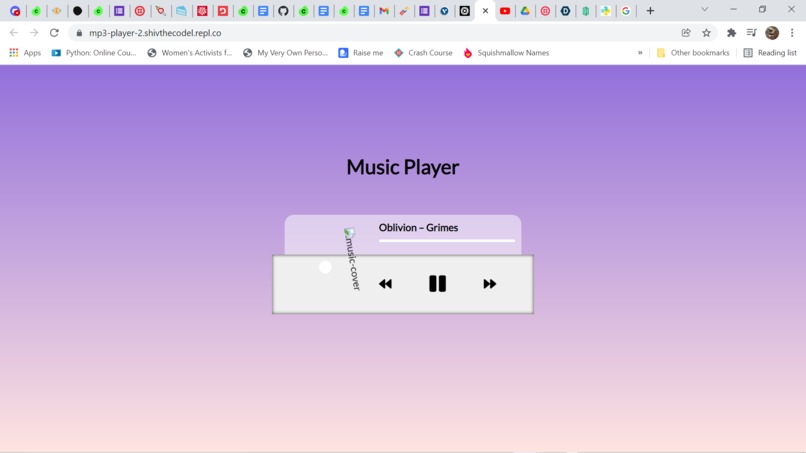
Task: Open the Apps bookmark shortcut
Action: tap(25, 52)
